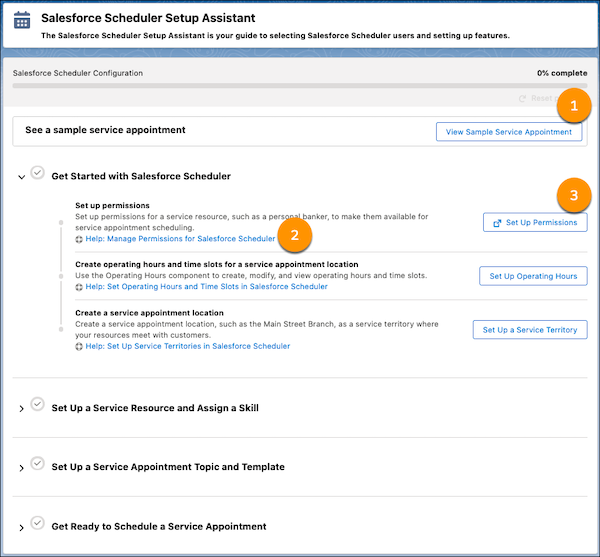The height and width of the screenshot is (557, 600).
Task: Click 'See a sample service appointment' text
Action: pos(105,130)
